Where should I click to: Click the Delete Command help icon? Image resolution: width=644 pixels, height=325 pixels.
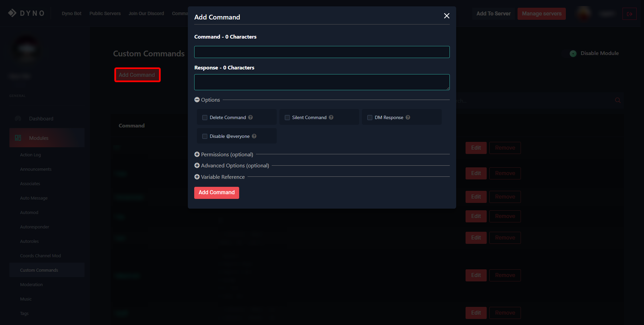[251, 117]
